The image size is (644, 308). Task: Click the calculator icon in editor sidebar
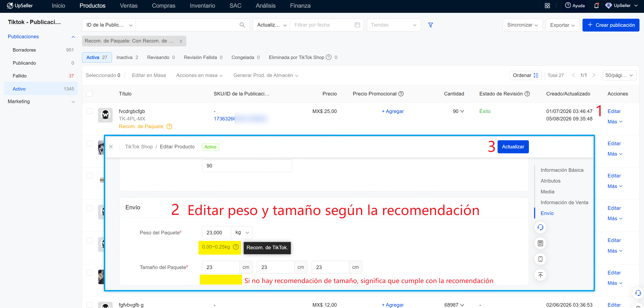pos(540,243)
